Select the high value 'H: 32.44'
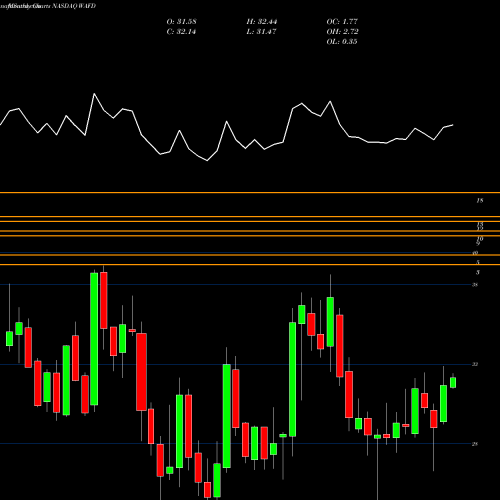 pyautogui.click(x=262, y=22)
